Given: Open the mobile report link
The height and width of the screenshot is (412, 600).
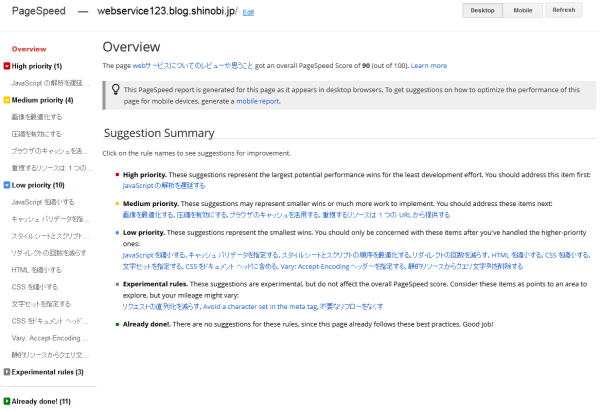Looking at the screenshot, I should tap(258, 101).
